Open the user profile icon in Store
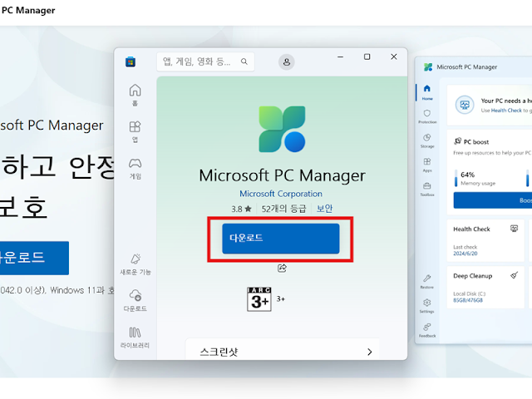 coord(286,62)
